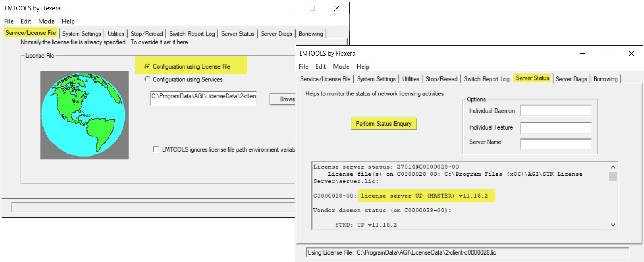Open Server Diags tab in back window
The image size is (644, 262).
tap(277, 34)
